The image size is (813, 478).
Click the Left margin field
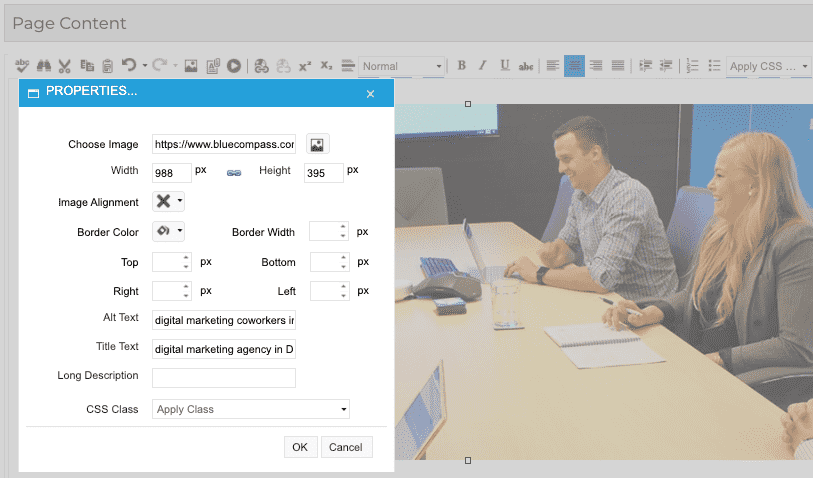pos(329,291)
